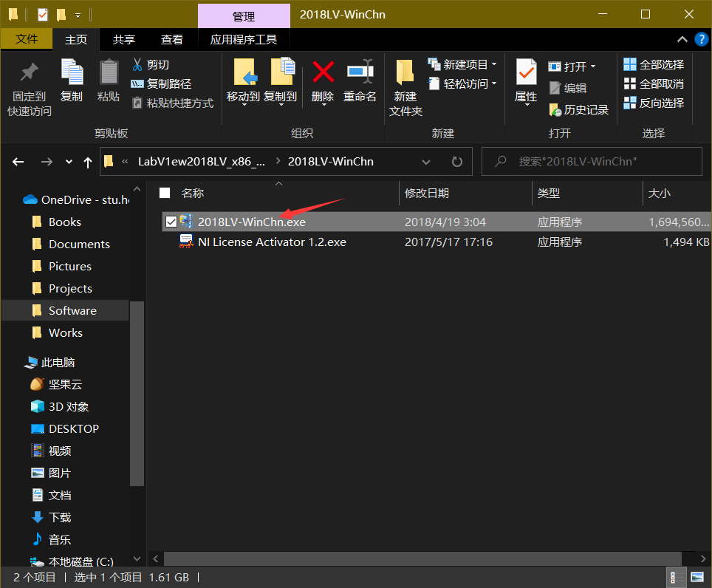Viewport: 712px width, 588px height.
Task: Create a new folder
Action: click(x=405, y=87)
